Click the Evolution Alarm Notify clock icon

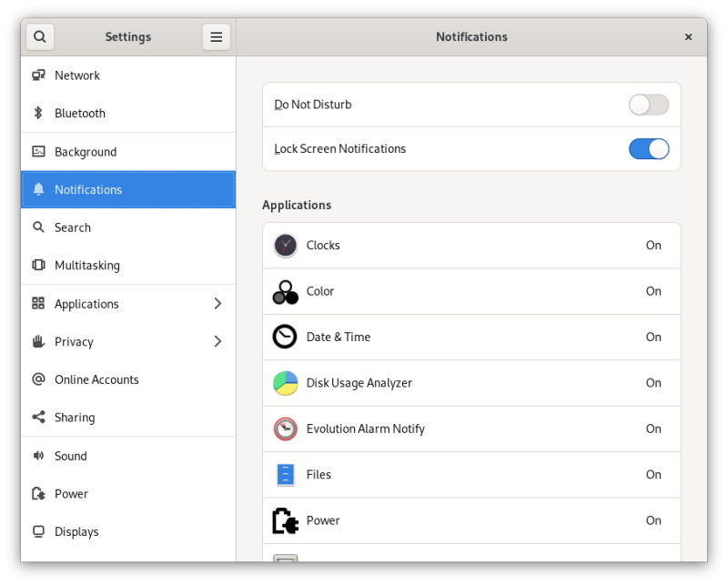point(286,429)
